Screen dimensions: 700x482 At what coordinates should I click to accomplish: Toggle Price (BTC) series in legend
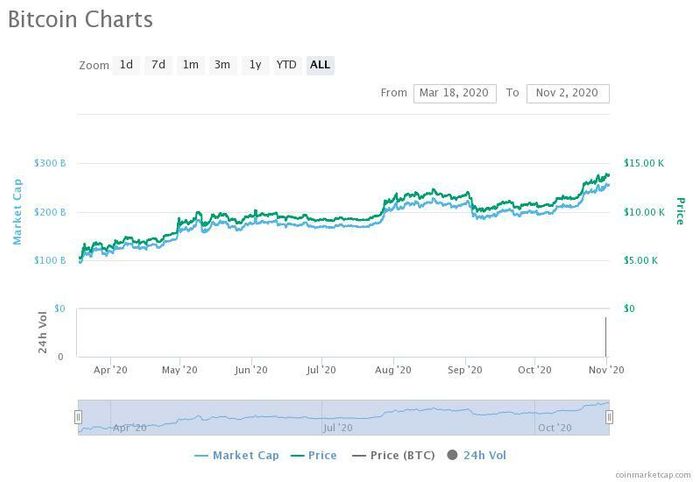393,455
